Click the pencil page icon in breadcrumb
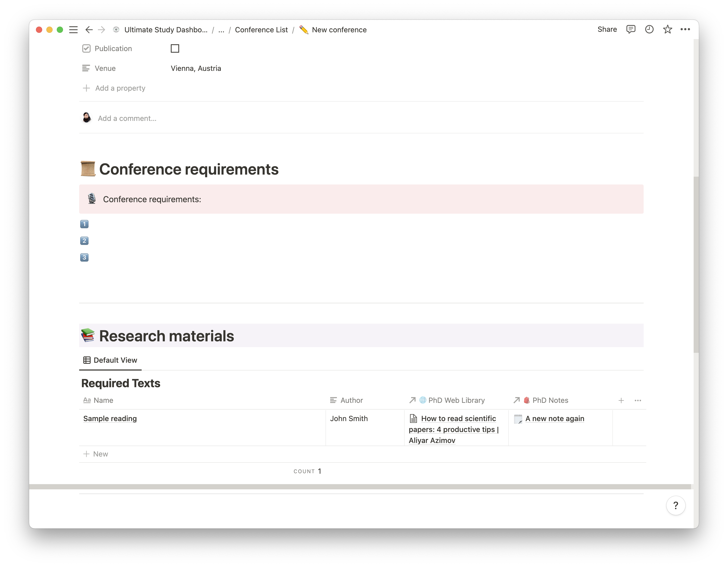 [x=304, y=30]
